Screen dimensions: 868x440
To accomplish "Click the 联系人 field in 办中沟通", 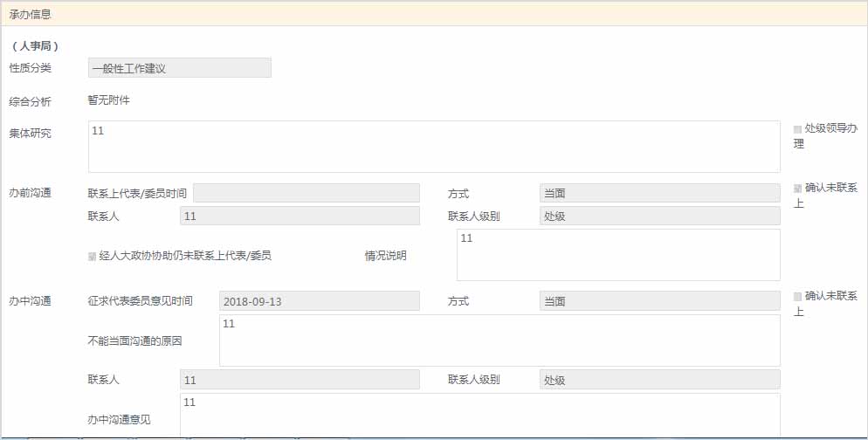I will coord(300,380).
